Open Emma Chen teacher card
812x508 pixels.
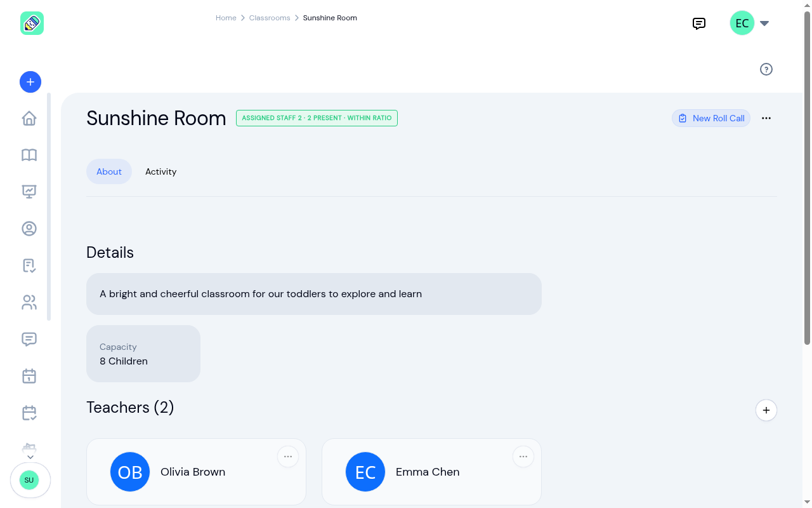click(431, 472)
